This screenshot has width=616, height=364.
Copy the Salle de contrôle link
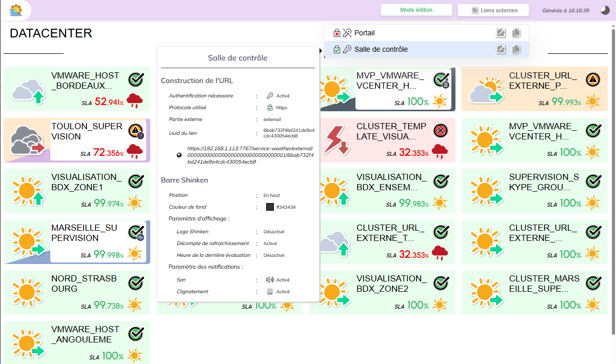[x=516, y=50]
